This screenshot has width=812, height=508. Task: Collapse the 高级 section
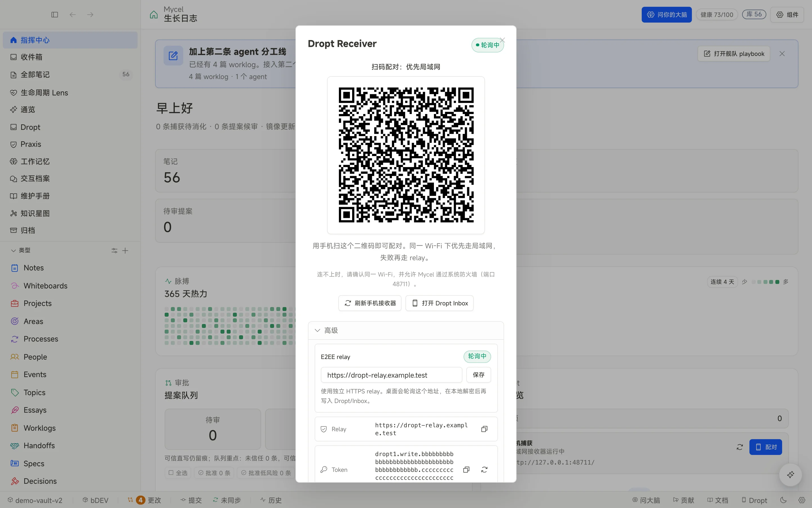click(x=406, y=330)
